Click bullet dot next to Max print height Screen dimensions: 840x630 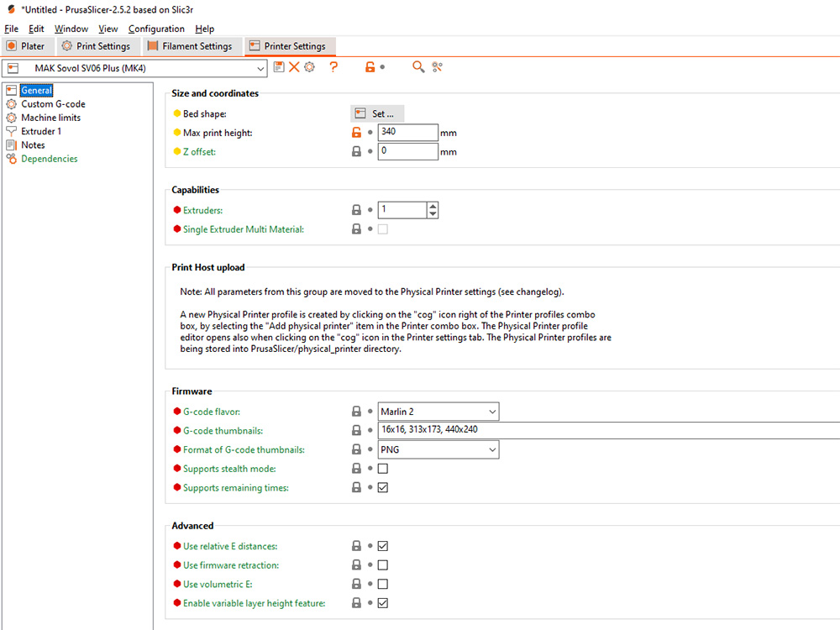370,133
